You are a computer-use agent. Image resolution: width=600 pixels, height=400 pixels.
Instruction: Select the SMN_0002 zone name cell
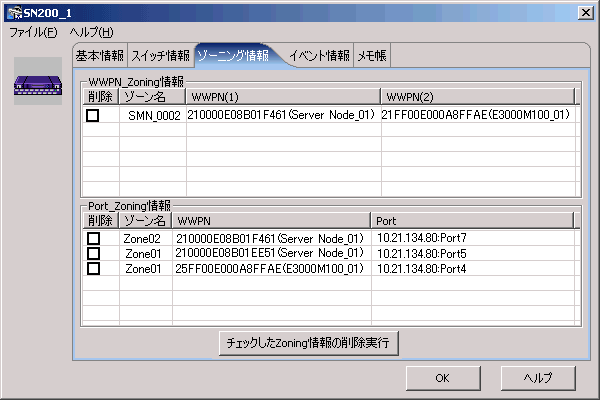[153, 115]
